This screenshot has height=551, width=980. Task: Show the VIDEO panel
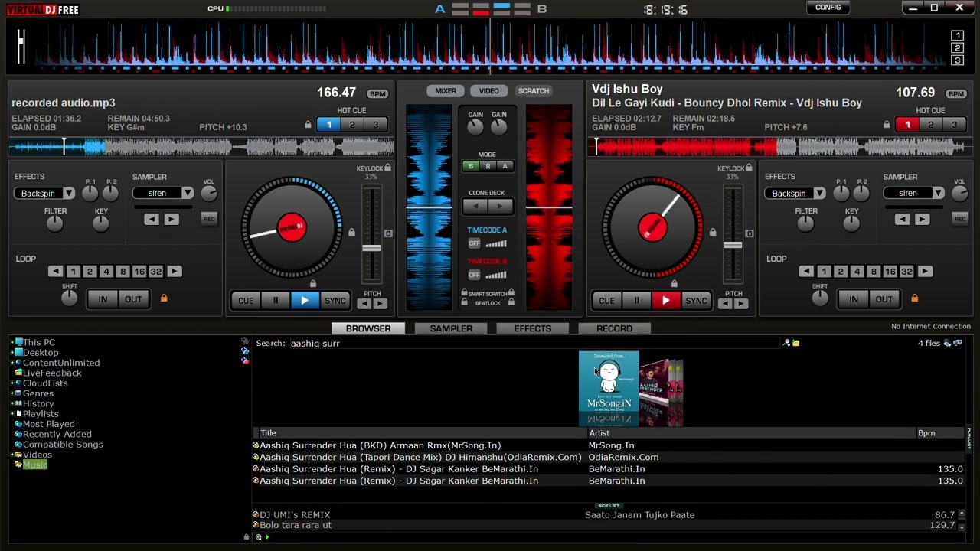click(489, 91)
